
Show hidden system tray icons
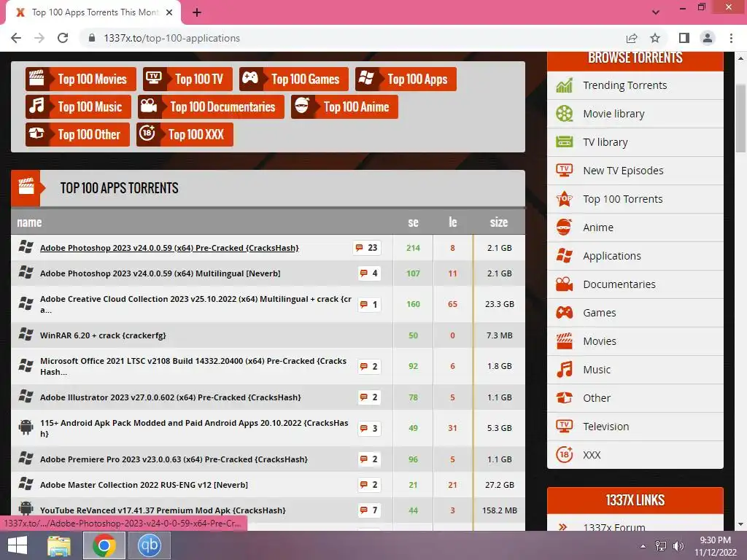pyautogui.click(x=643, y=546)
